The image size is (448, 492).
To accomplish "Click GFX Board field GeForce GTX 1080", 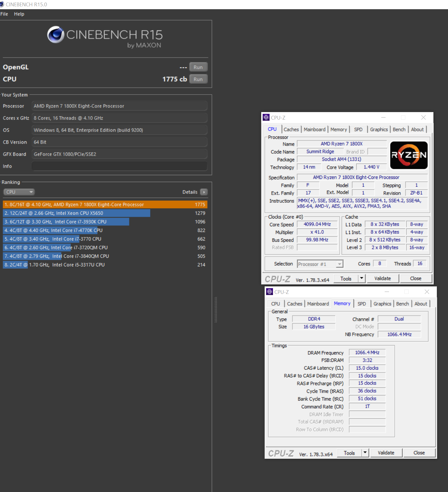I will click(x=119, y=154).
